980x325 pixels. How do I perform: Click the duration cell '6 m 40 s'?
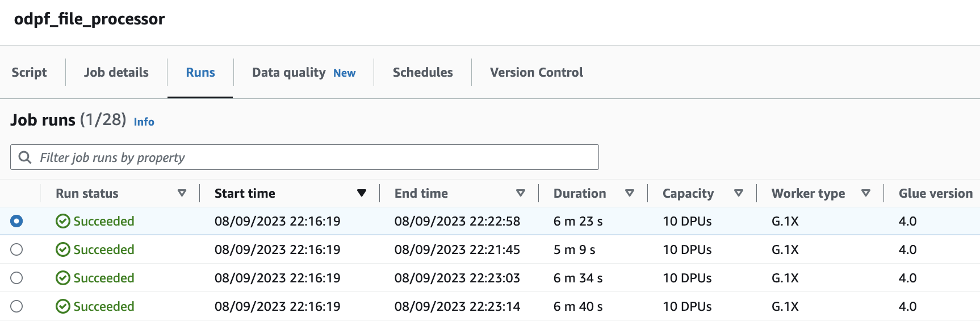[578, 306]
